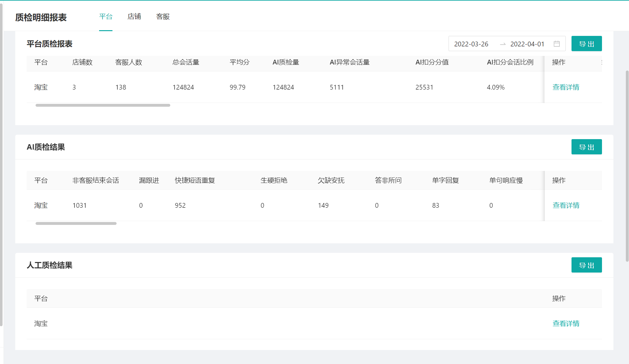Screen dimensions: 629x364
Task: Export the AI质检结果 table
Action: click(586, 147)
